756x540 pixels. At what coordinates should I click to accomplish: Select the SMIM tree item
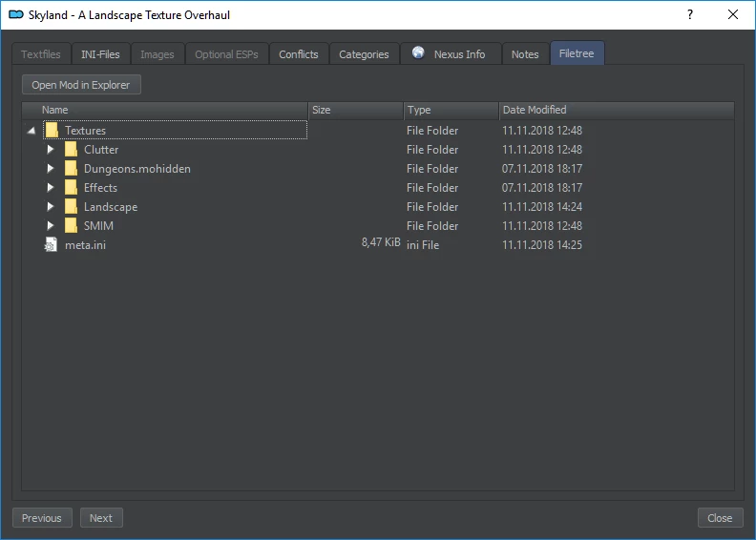[99, 225]
